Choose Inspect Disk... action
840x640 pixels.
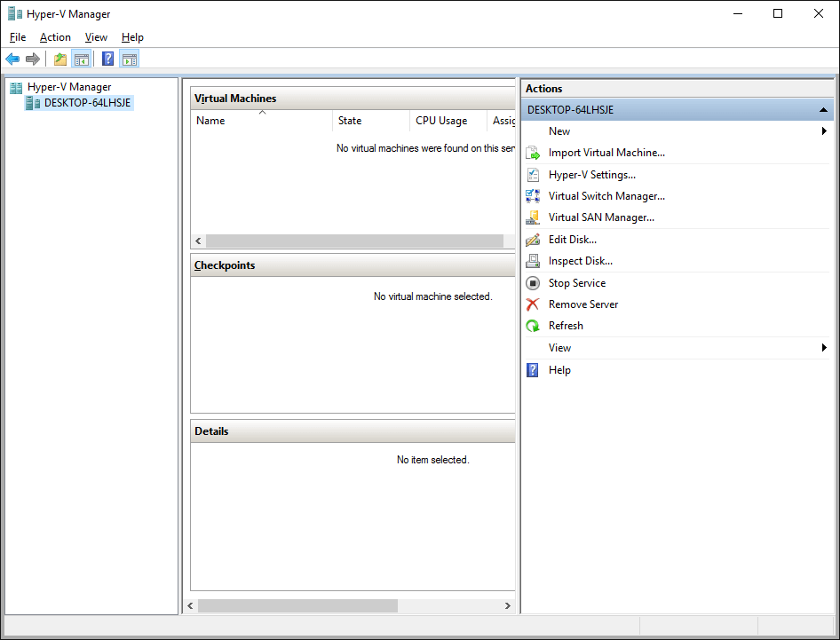click(x=580, y=261)
